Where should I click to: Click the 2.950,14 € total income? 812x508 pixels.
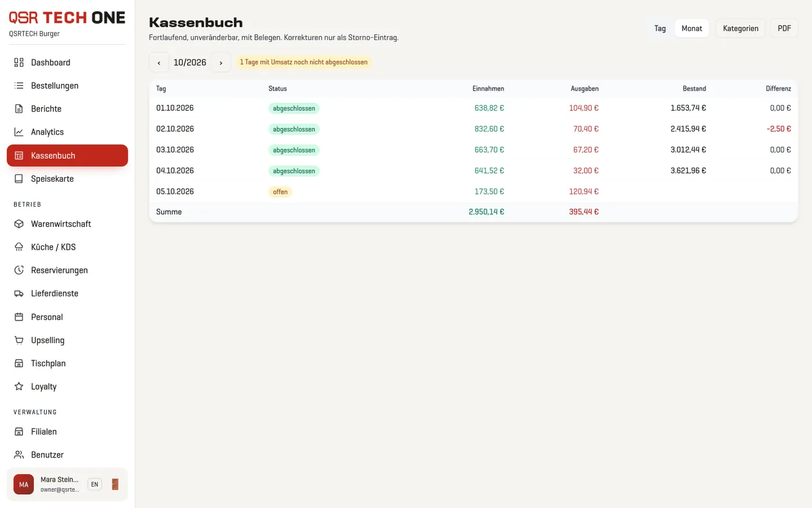[x=486, y=212]
